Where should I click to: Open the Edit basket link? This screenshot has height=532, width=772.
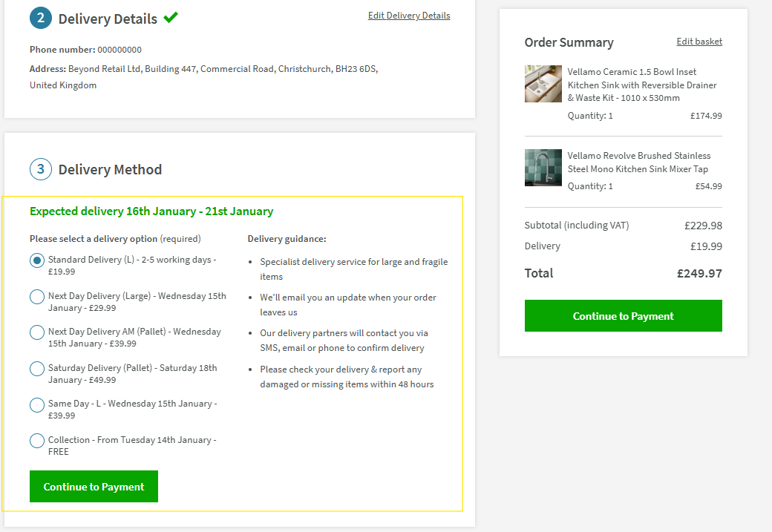coord(699,42)
